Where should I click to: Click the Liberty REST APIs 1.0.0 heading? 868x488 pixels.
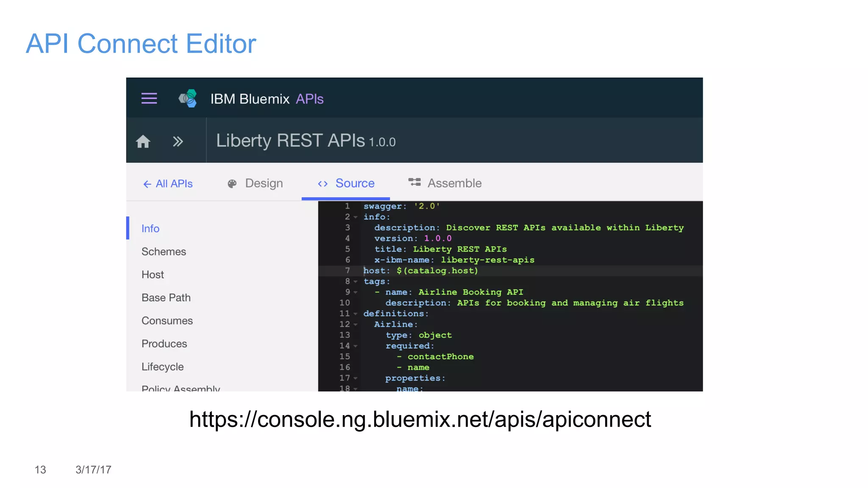click(306, 141)
